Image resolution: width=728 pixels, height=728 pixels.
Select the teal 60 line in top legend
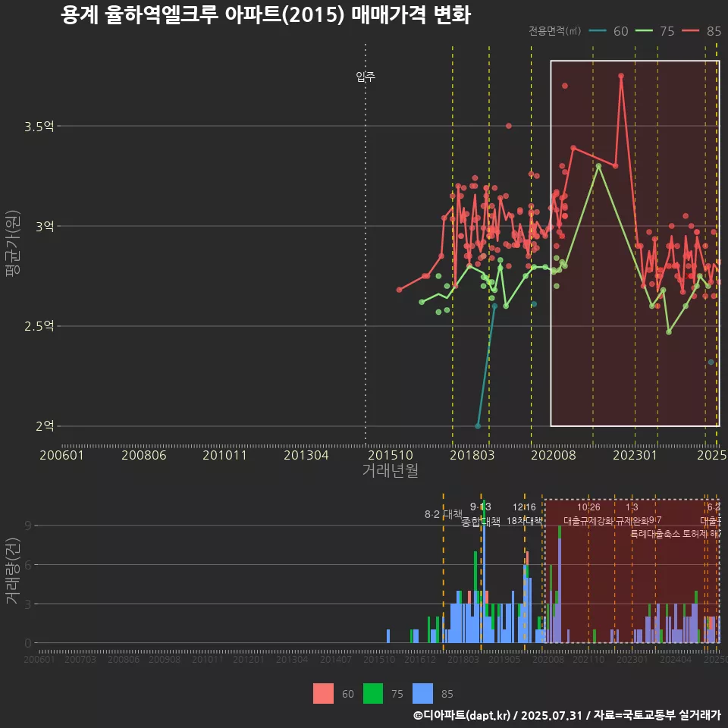598,31
